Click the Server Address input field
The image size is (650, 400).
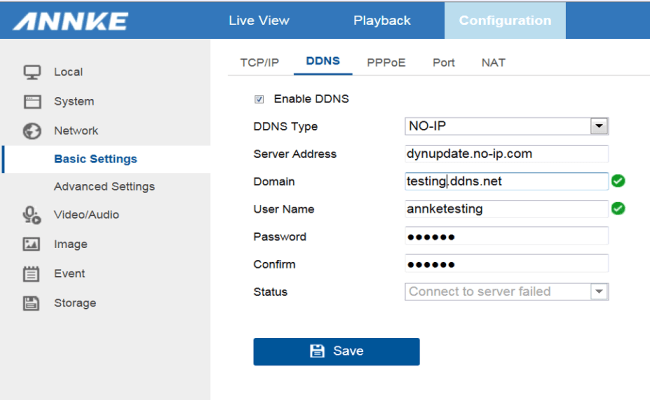[x=506, y=154]
